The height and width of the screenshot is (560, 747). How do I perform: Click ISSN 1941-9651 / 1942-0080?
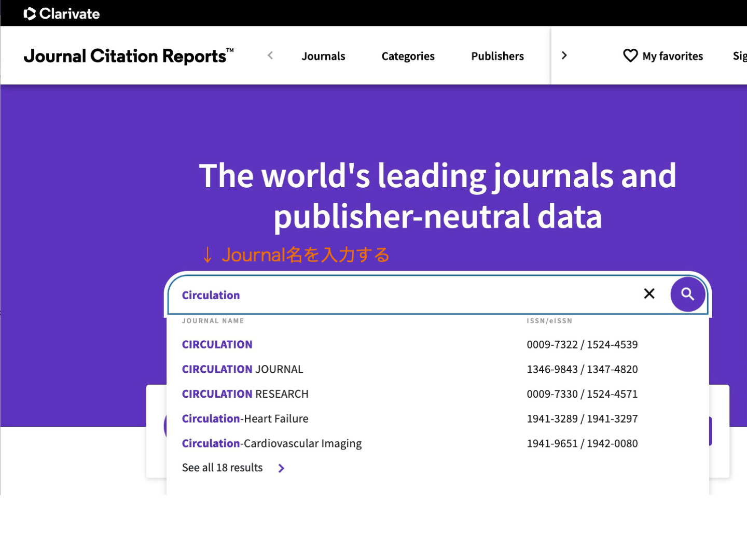pos(583,443)
